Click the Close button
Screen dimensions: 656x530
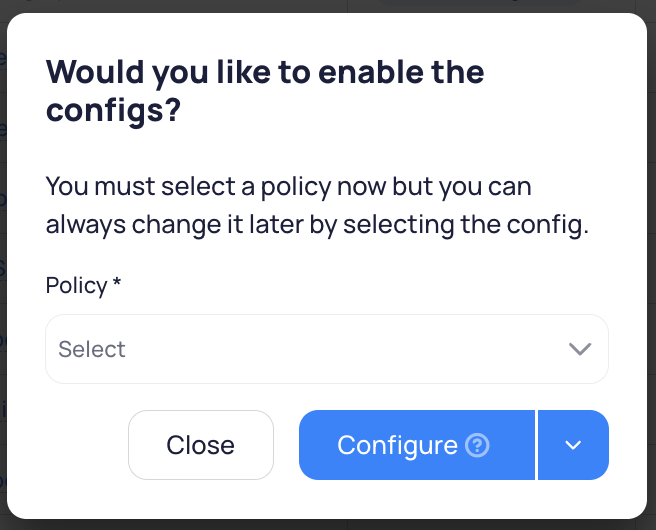tap(201, 445)
